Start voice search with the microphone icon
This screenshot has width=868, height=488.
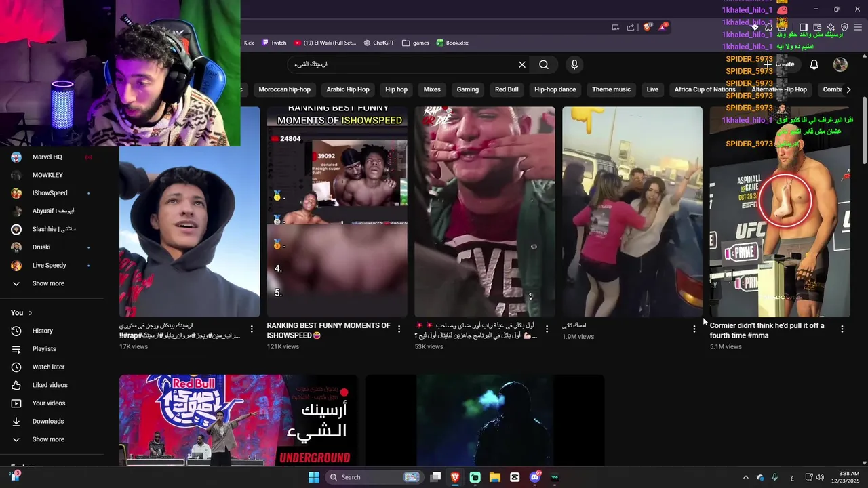tap(574, 64)
